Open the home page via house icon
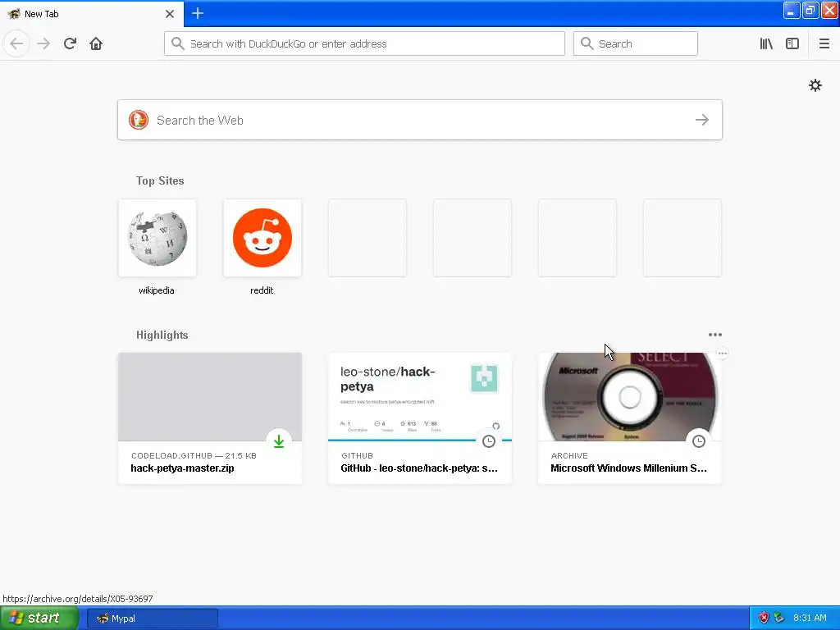The image size is (840, 630). click(96, 43)
